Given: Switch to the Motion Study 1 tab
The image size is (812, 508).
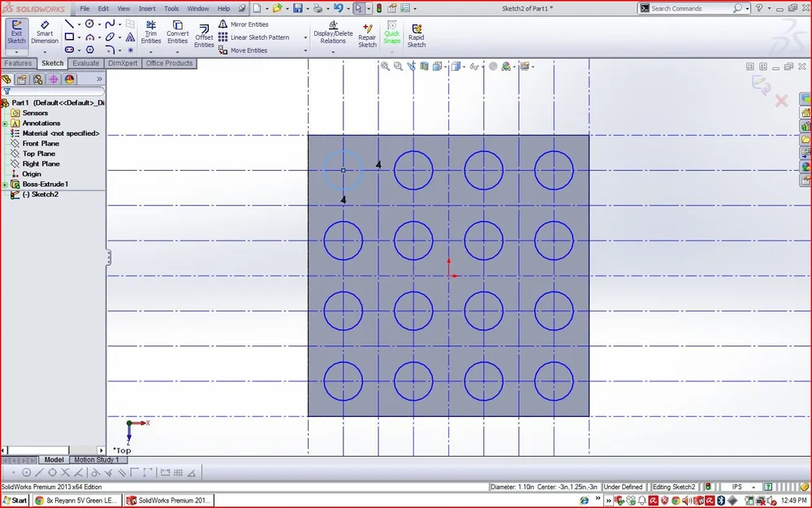Looking at the screenshot, I should coord(96,460).
